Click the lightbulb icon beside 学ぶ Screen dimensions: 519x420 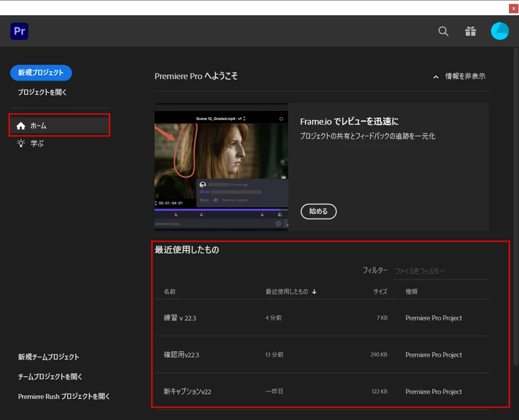coord(21,143)
